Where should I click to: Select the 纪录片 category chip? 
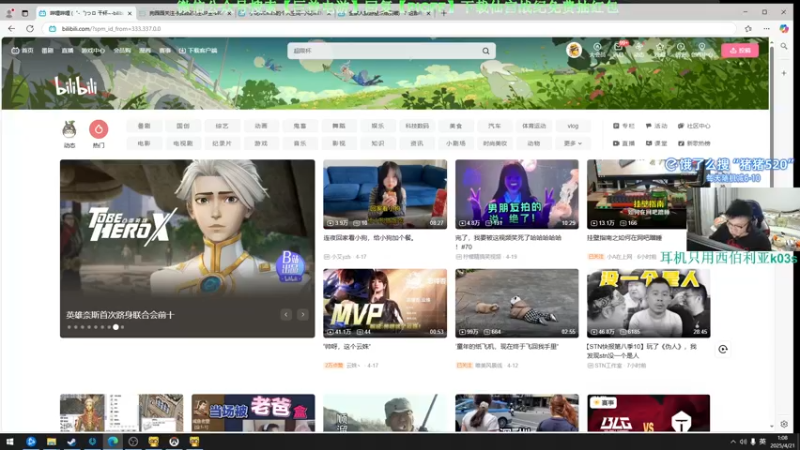222,143
